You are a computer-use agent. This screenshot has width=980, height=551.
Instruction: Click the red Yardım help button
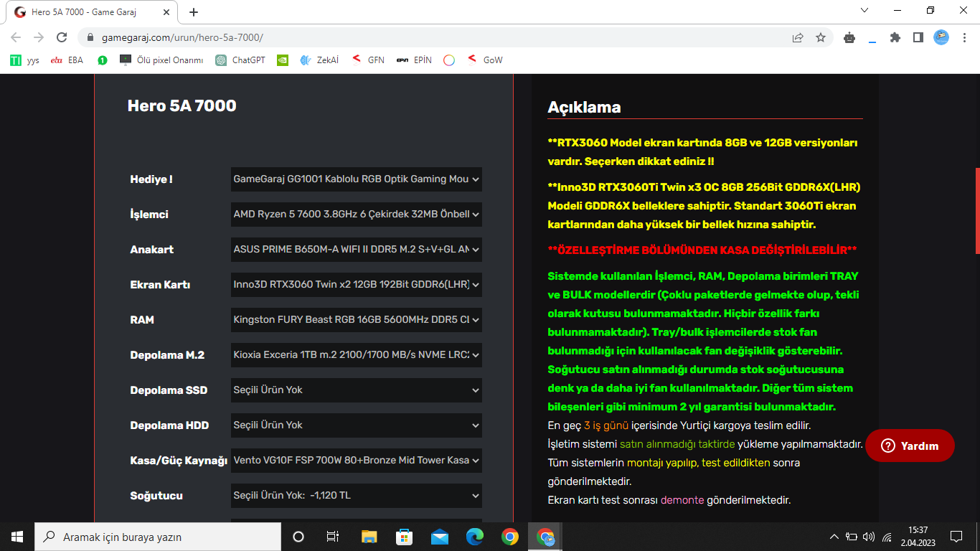coord(910,446)
